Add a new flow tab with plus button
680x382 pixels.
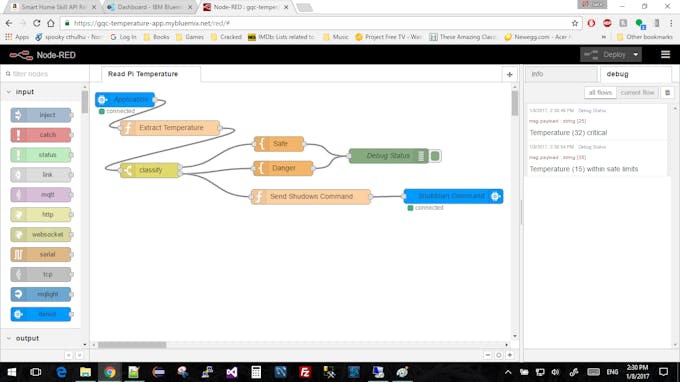(510, 75)
